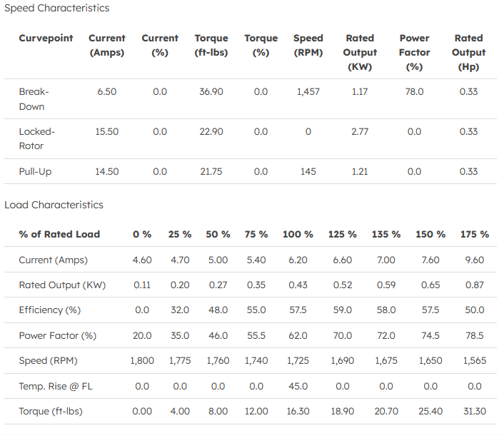
Task: Click the Load Characteristics heading
Action: tap(54, 205)
